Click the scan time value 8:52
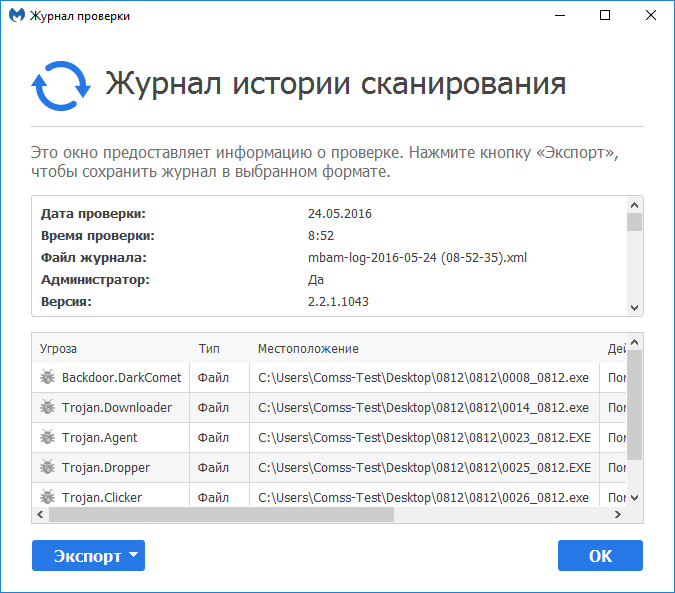This screenshot has width=675, height=593. click(321, 235)
